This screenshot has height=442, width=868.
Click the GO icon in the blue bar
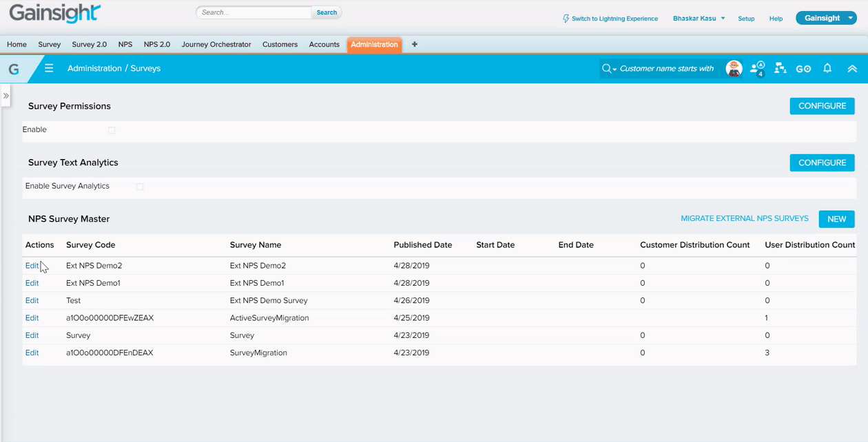click(803, 69)
